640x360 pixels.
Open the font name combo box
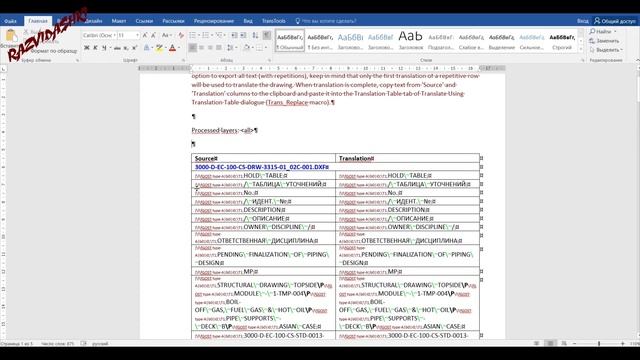click(x=99, y=36)
